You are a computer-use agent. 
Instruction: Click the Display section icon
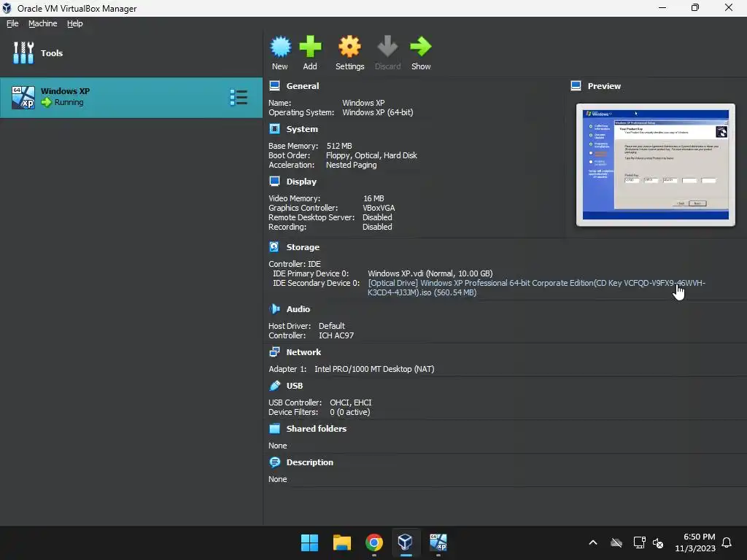[274, 182]
